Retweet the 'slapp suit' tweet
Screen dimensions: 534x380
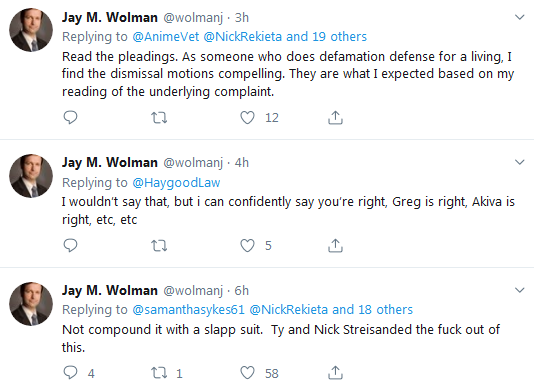click(159, 373)
